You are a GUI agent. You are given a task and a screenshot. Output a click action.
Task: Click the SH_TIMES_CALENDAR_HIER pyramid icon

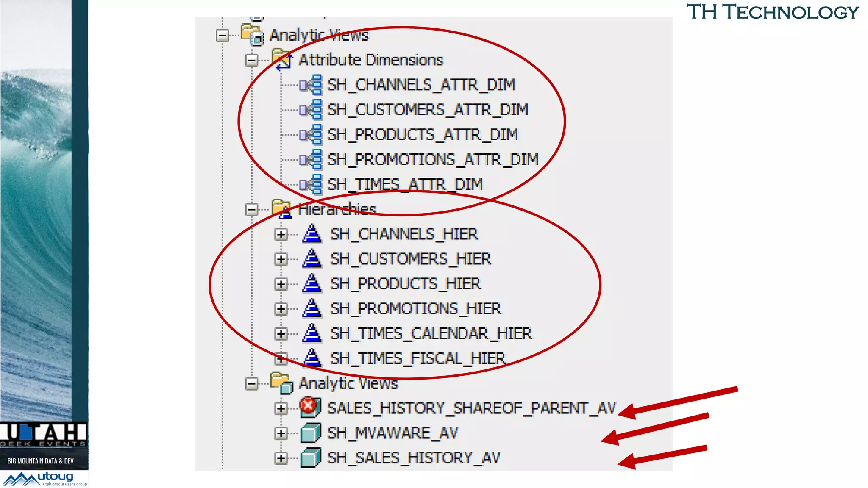tap(312, 333)
